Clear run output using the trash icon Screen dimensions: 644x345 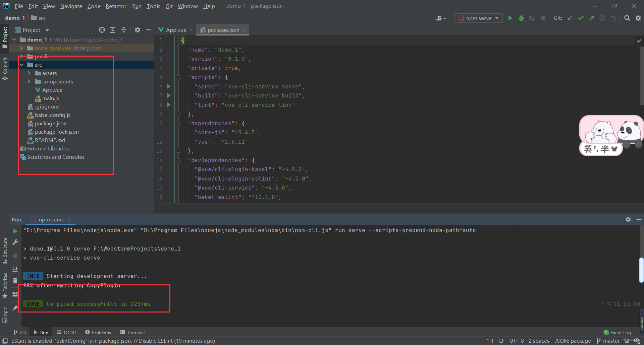(15, 280)
